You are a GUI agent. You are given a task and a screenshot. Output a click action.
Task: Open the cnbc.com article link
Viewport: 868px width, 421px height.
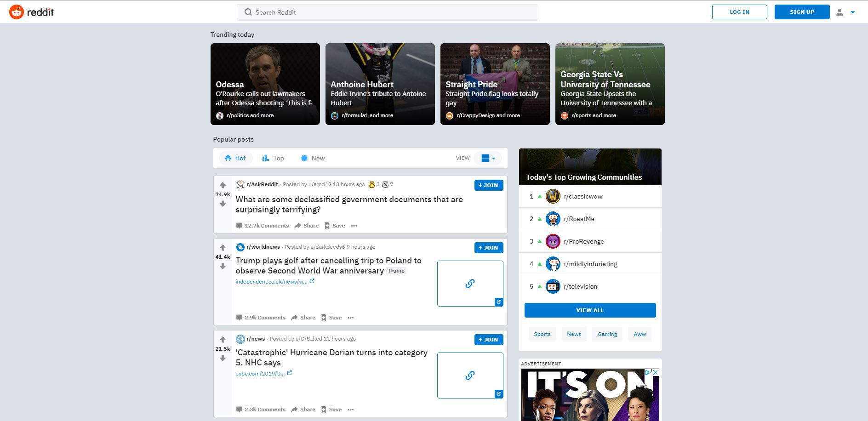[260, 374]
